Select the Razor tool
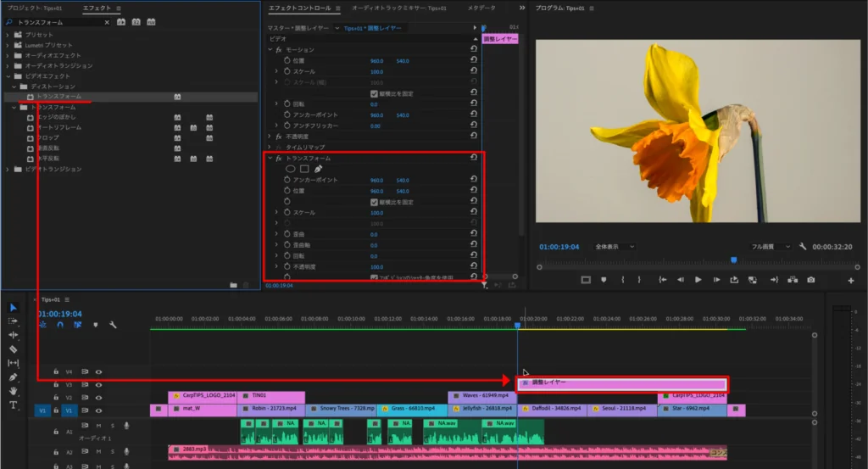Screen dimensions: 868x469 13,349
